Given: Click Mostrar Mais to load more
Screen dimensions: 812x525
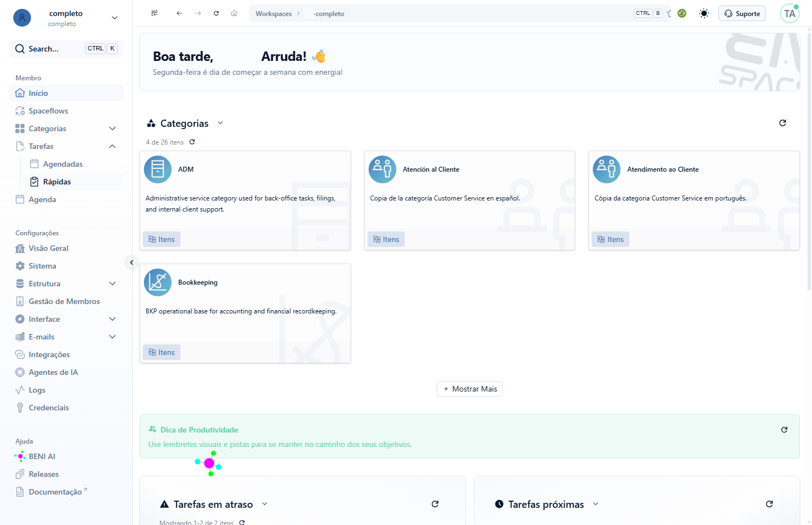Looking at the screenshot, I should pyautogui.click(x=469, y=389).
